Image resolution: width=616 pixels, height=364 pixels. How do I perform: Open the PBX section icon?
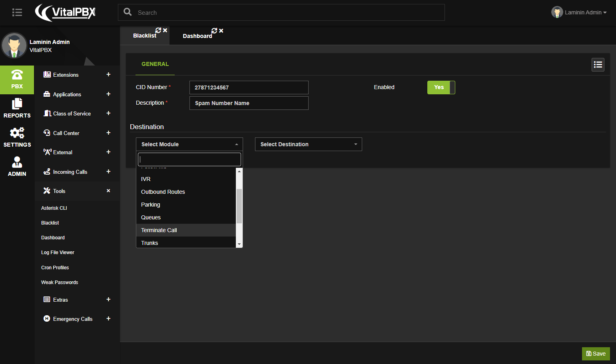pos(17,80)
